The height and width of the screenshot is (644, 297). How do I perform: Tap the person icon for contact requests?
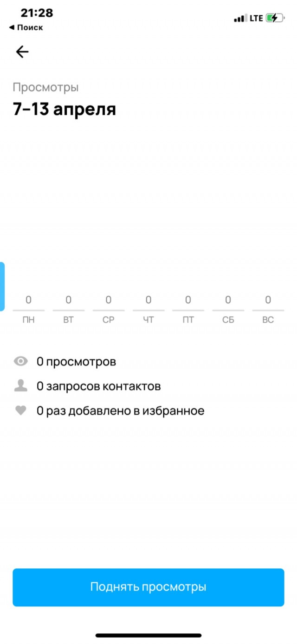click(21, 386)
